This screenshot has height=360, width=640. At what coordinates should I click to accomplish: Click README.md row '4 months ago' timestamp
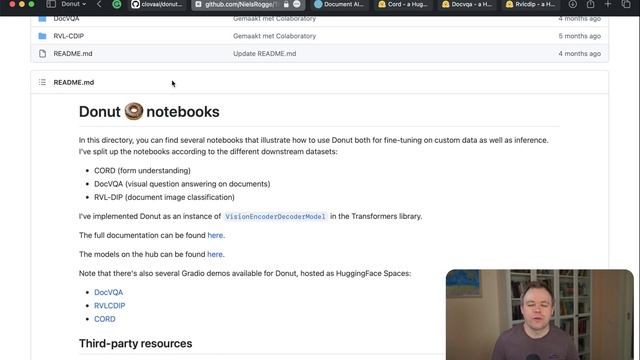pos(580,53)
